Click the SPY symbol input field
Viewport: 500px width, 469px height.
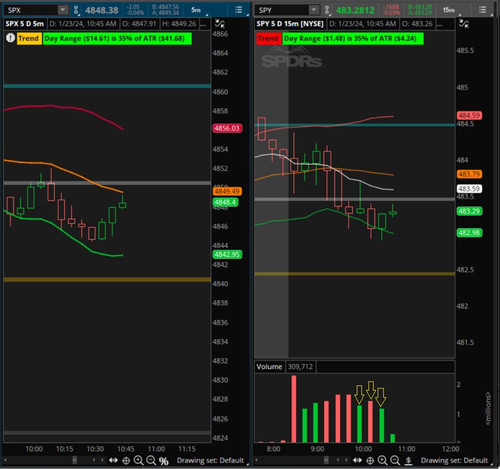point(283,10)
